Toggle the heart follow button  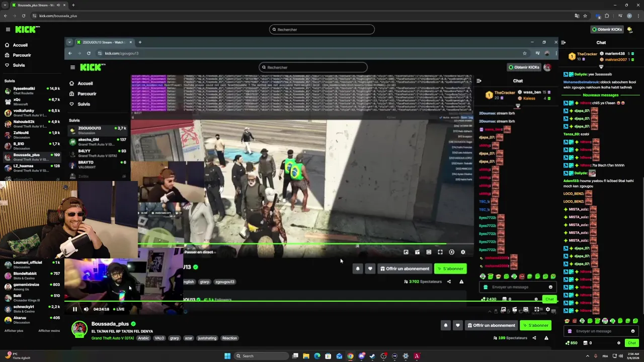tap(457, 325)
